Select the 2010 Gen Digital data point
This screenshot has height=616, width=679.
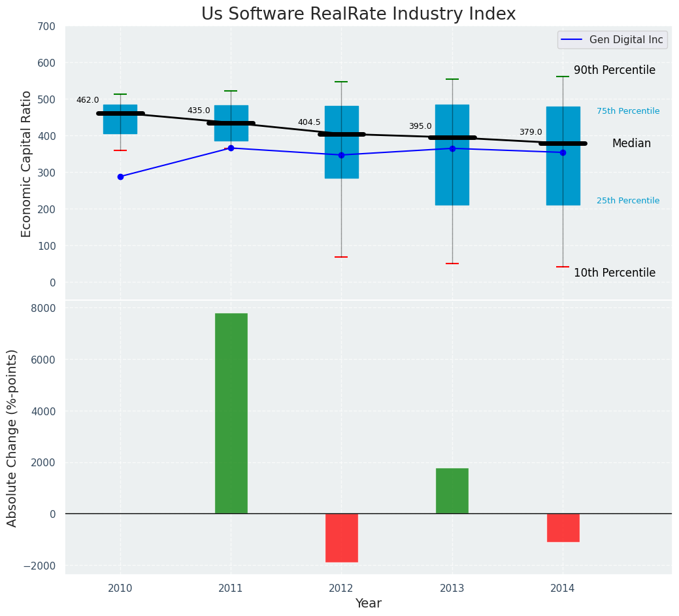pos(120,177)
